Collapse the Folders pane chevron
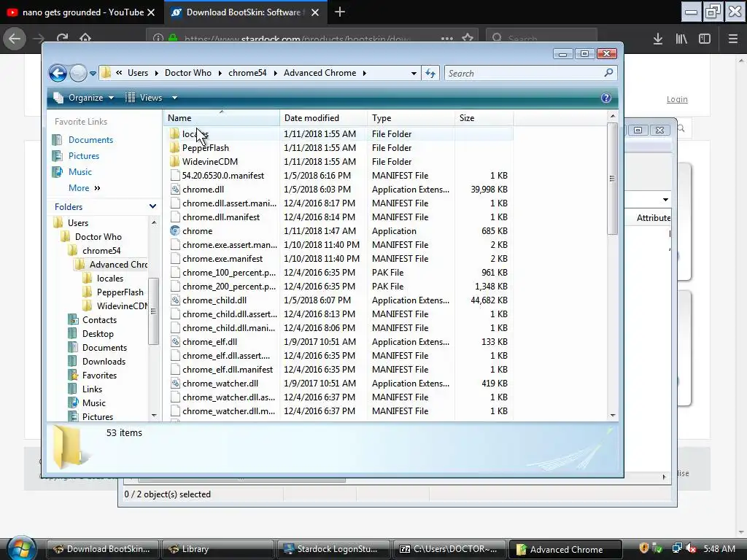The width and height of the screenshot is (747, 560). click(x=152, y=206)
